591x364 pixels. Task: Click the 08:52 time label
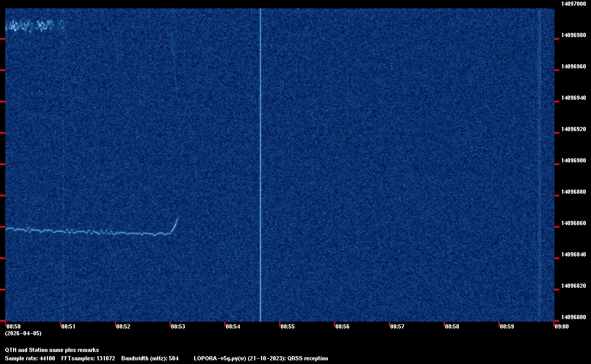pyautogui.click(x=123, y=326)
